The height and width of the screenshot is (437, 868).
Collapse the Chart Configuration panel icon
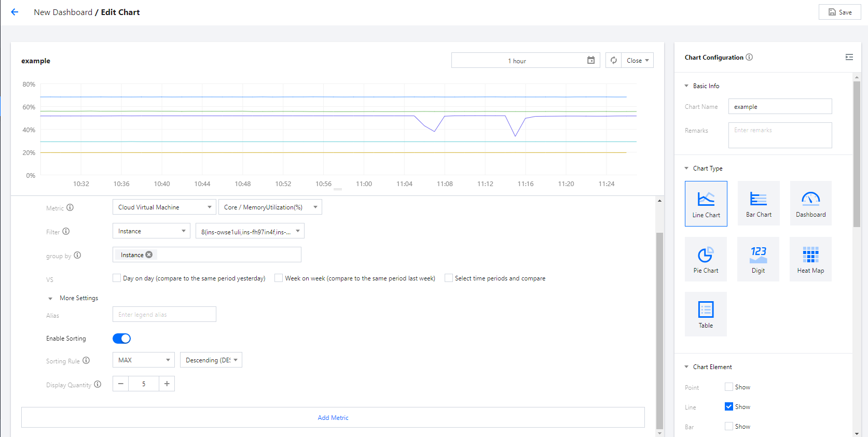pyautogui.click(x=849, y=57)
